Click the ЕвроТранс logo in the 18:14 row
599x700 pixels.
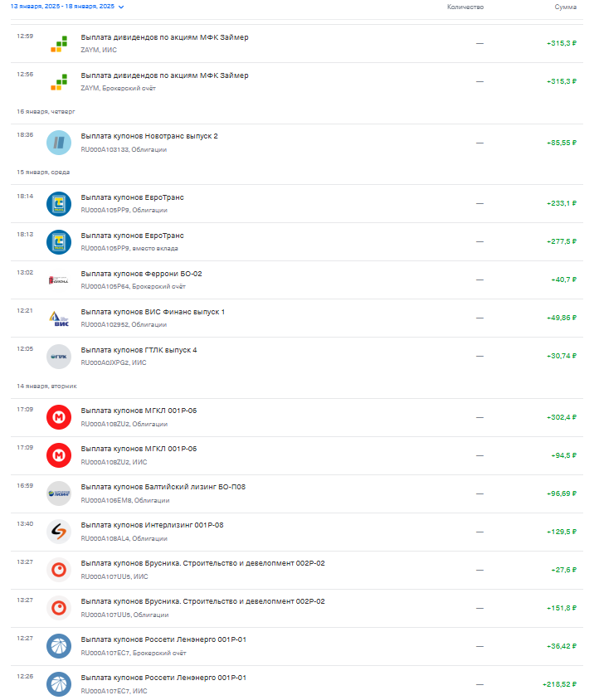click(59, 203)
